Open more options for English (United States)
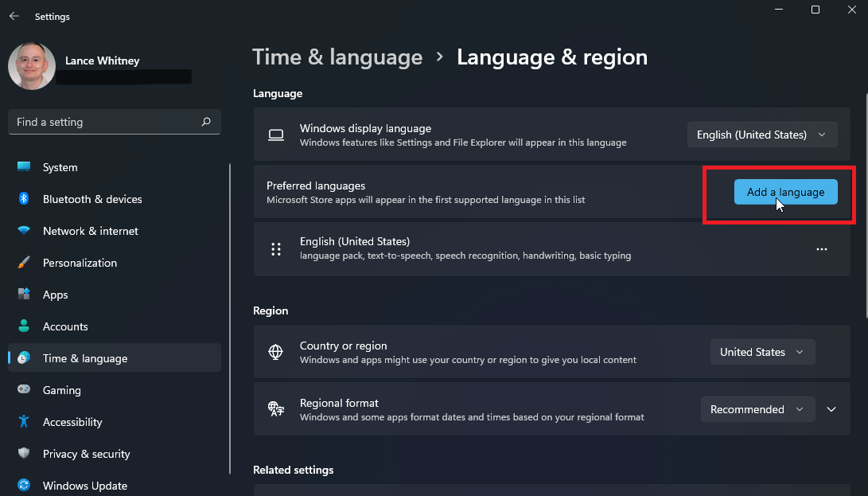Image resolution: width=868 pixels, height=496 pixels. tap(822, 249)
